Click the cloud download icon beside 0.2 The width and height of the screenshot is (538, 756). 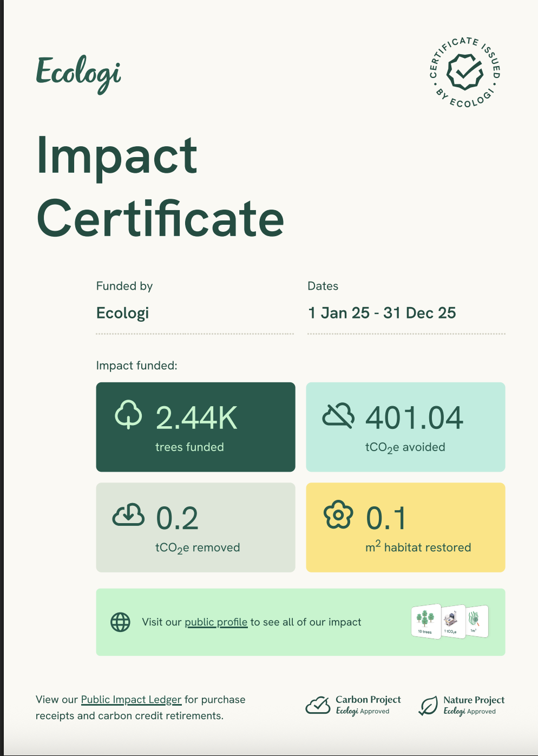[x=128, y=515]
